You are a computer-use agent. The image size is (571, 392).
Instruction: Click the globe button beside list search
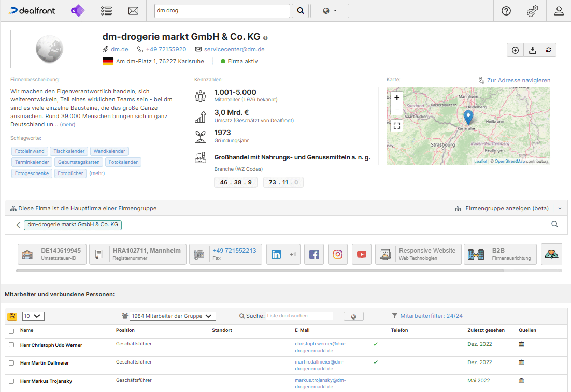click(x=353, y=317)
